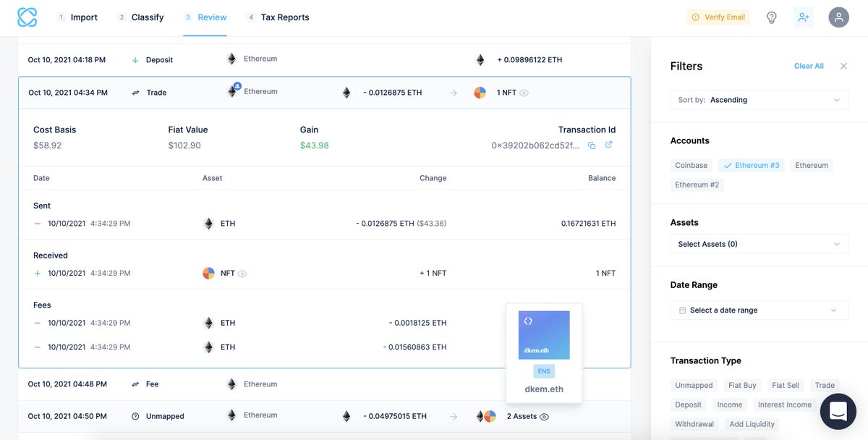This screenshot has height=440, width=868.
Task: Open the Select Assets dropdown
Action: pyautogui.click(x=759, y=244)
